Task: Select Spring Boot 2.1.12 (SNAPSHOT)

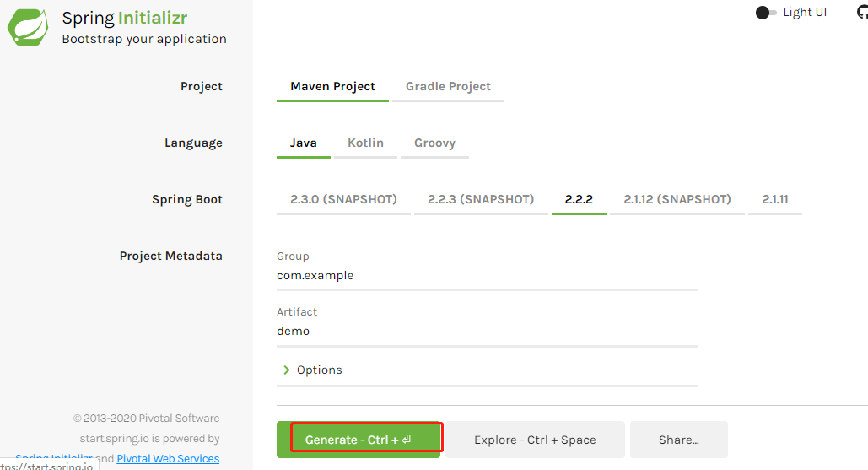Action: point(677,200)
